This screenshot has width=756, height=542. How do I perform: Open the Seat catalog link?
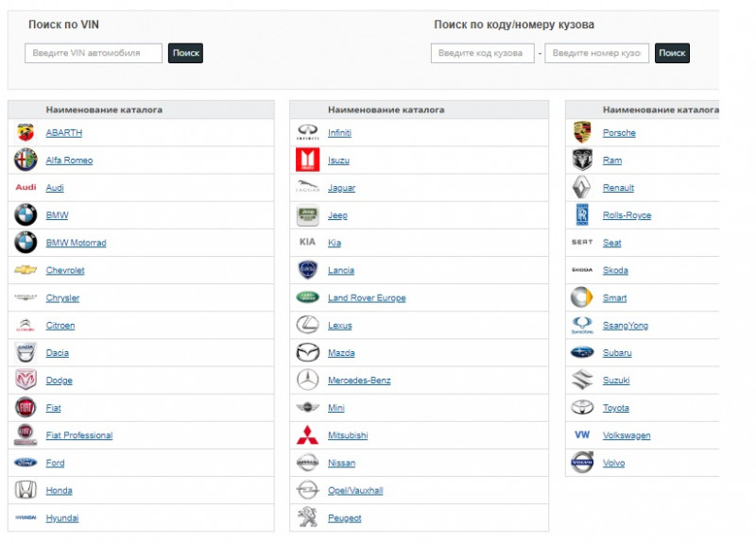(611, 243)
